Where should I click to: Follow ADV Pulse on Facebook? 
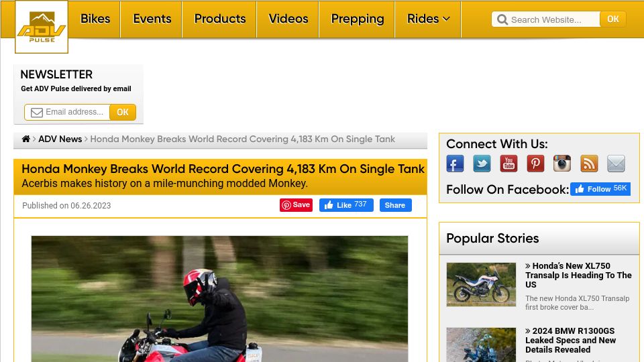[600, 189]
